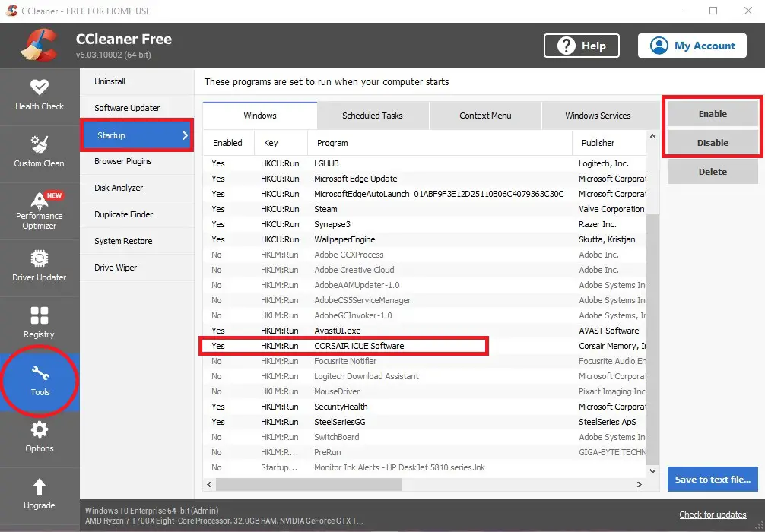Select the LGHUB startup entry
Viewport: 765px width, 532px height.
[x=425, y=163]
